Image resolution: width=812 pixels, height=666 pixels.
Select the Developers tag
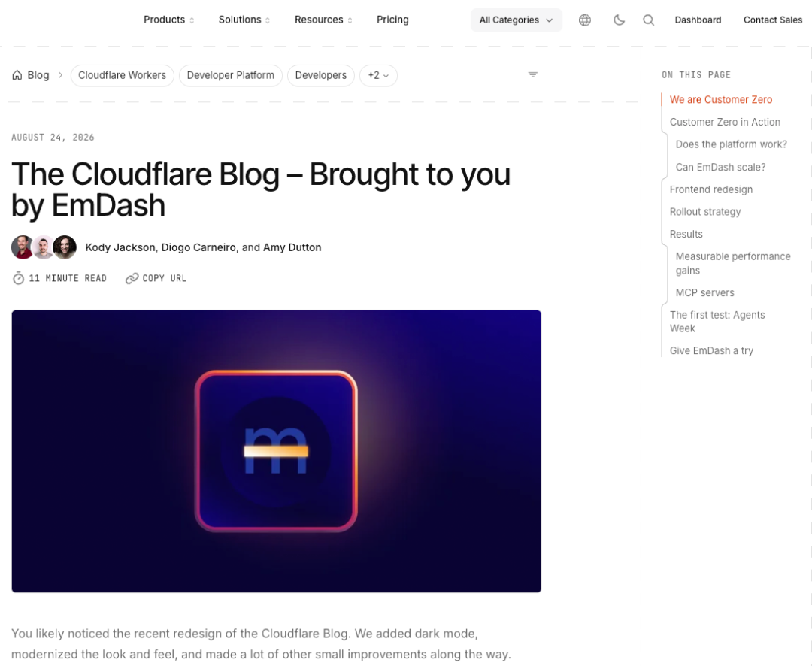pos(320,76)
